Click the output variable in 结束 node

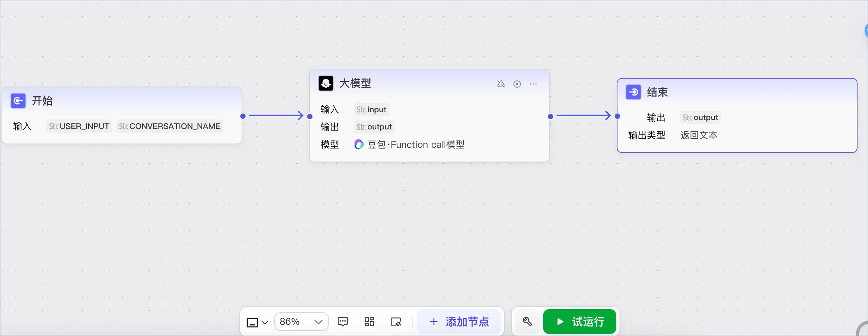coord(700,117)
